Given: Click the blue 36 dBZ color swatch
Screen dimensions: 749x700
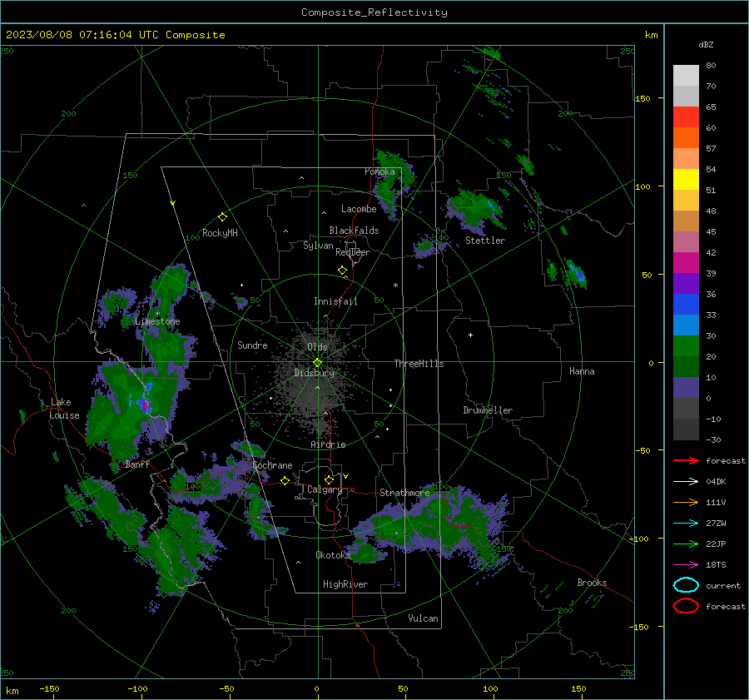Looking at the screenshot, I should tap(686, 304).
